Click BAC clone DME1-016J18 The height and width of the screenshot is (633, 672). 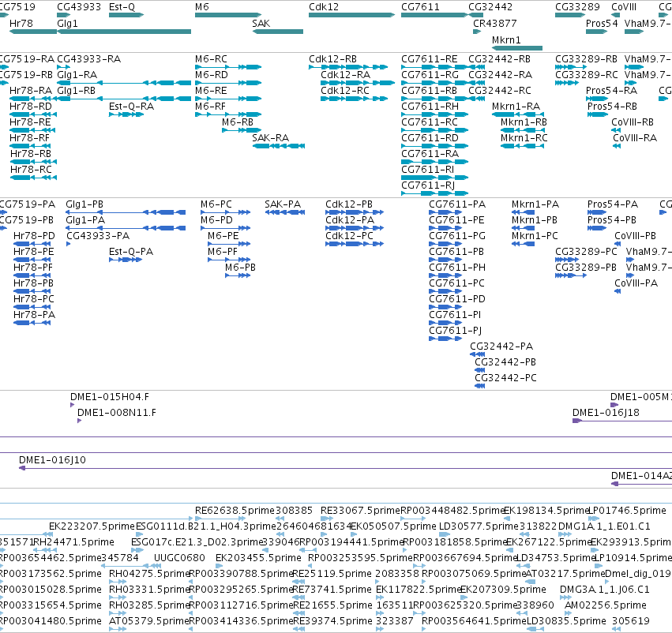point(606,413)
